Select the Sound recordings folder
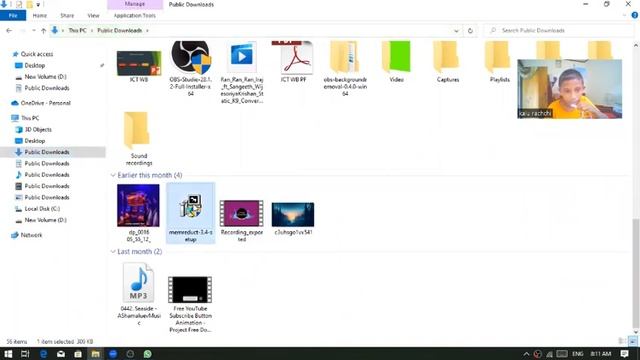 pyautogui.click(x=139, y=139)
